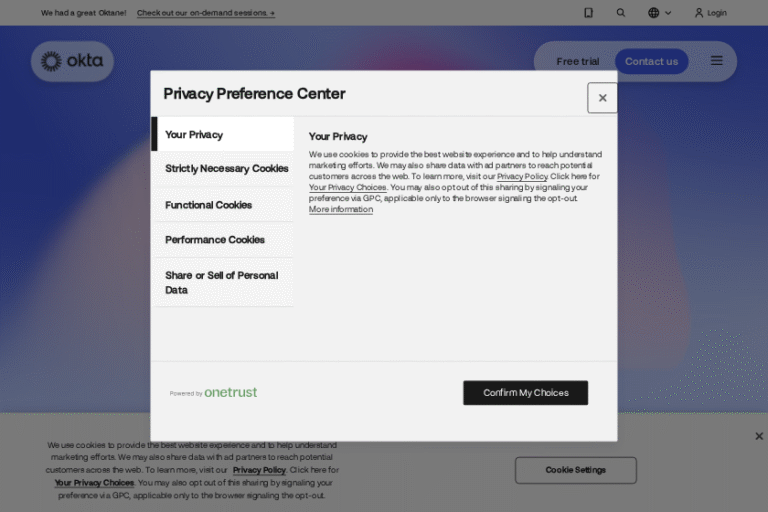The height and width of the screenshot is (512, 768).
Task: Open the search magnifier icon
Action: pos(621,13)
